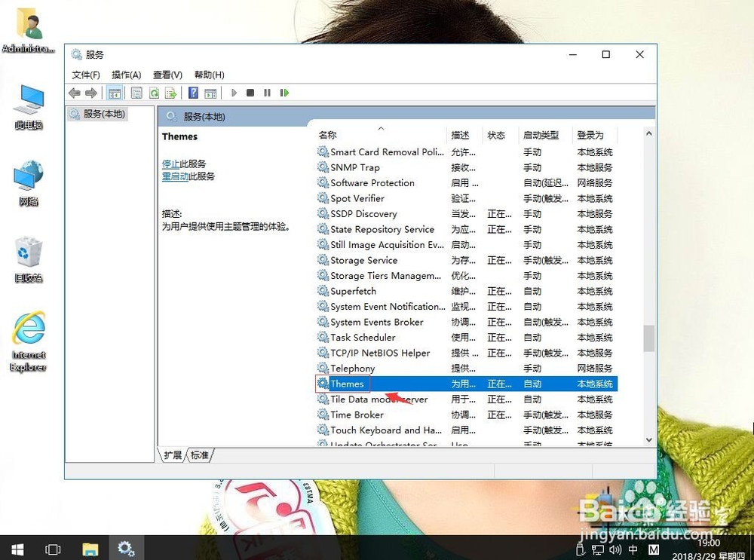754x560 pixels.
Task: Open the 文件(F) menu
Action: coord(86,75)
